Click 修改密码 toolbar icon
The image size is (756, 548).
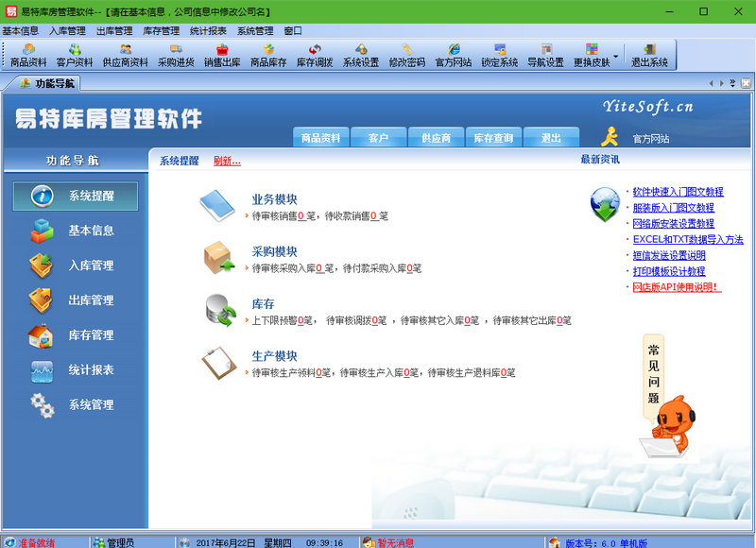(x=407, y=56)
